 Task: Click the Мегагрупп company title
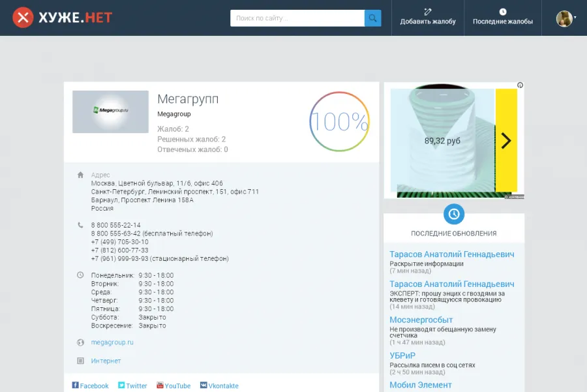tap(188, 99)
